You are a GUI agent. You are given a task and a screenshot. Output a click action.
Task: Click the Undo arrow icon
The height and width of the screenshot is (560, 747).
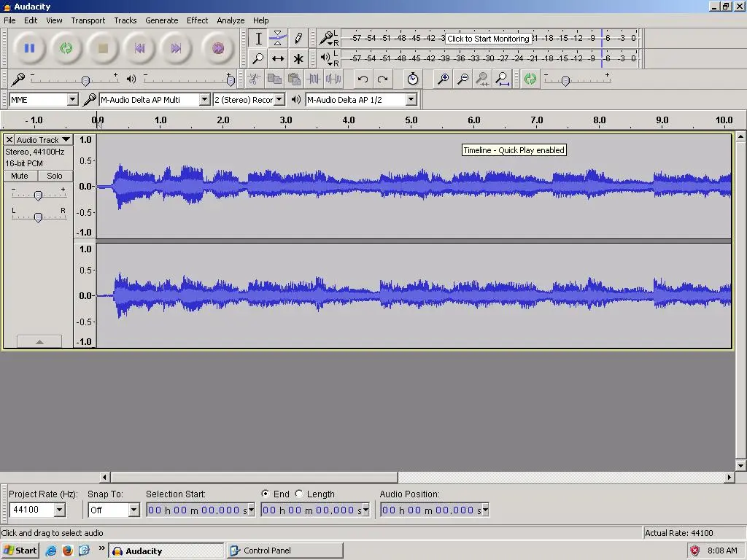tap(363, 79)
